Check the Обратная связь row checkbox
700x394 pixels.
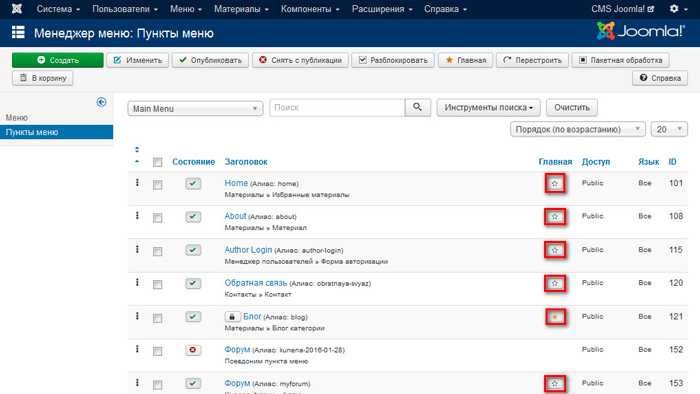tap(158, 284)
